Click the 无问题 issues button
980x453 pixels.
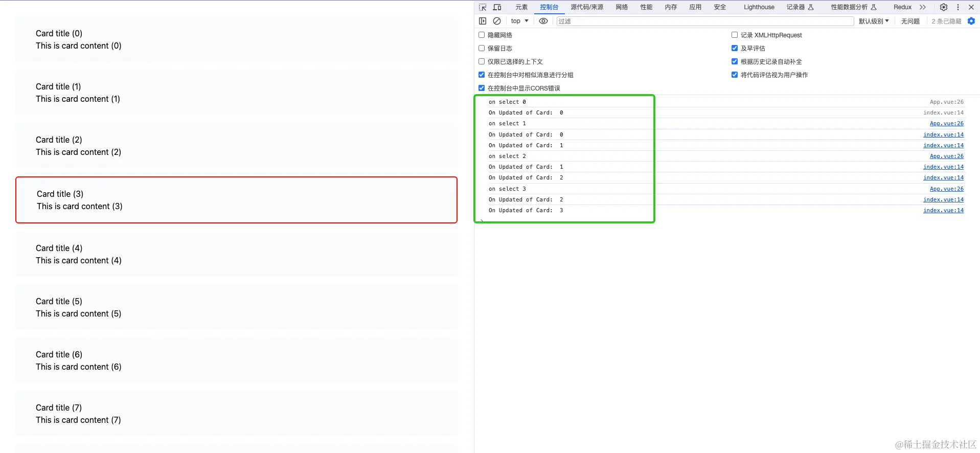pyautogui.click(x=910, y=21)
